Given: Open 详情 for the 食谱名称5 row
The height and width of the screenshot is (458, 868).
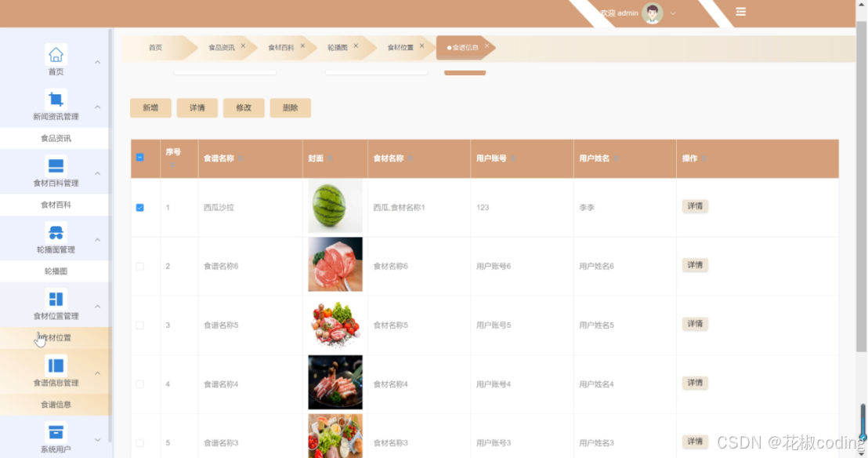Looking at the screenshot, I should point(695,324).
